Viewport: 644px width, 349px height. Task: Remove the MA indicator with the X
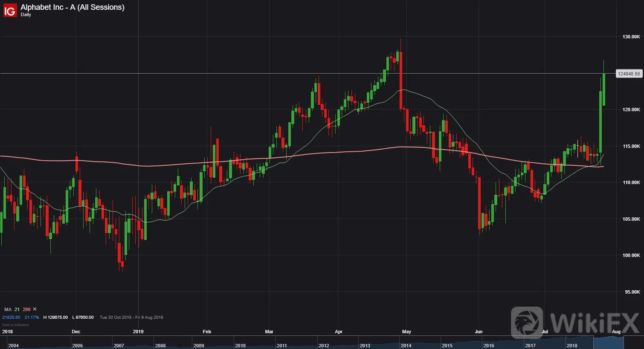tap(35, 309)
